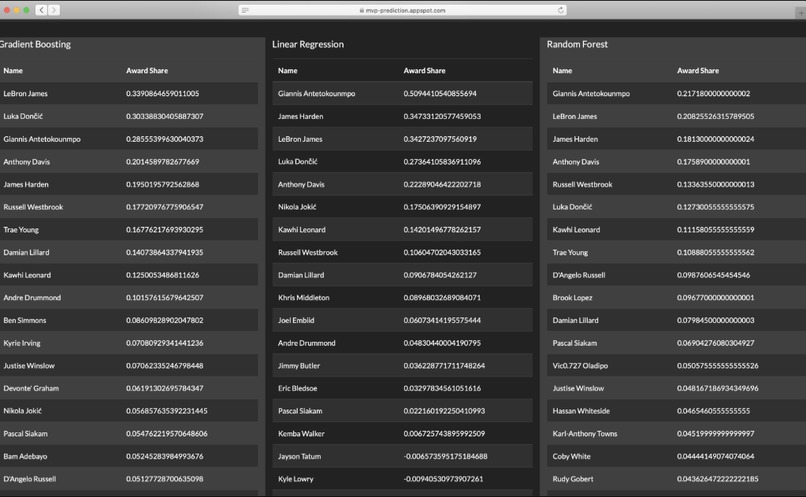The width and height of the screenshot is (806, 497).
Task: Select the Coby White row name
Action: click(x=571, y=456)
